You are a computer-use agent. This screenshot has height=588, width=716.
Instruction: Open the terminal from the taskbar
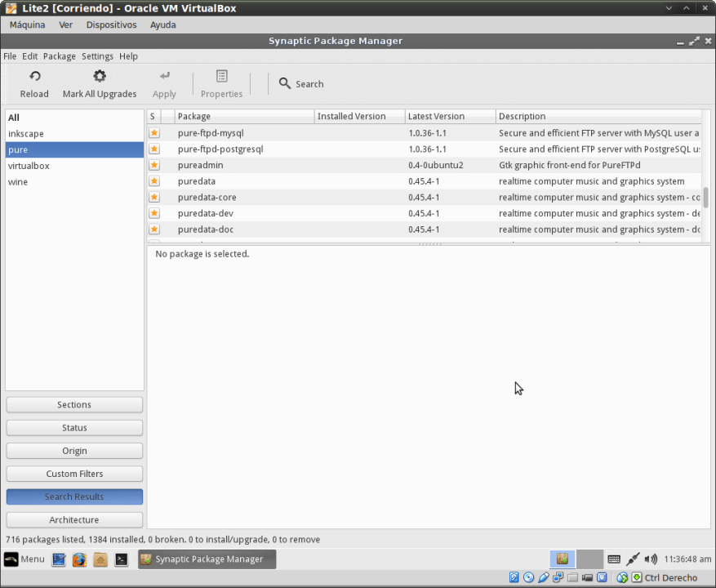coord(122,559)
